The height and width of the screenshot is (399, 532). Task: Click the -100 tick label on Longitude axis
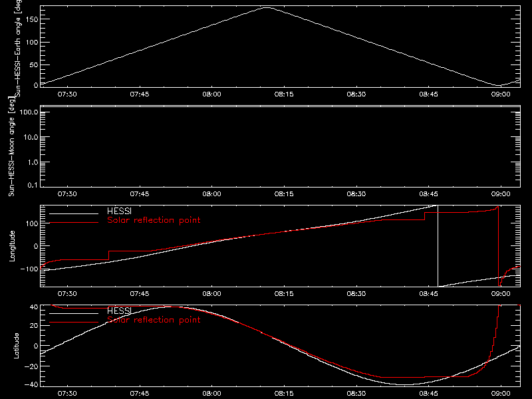[x=29, y=269]
